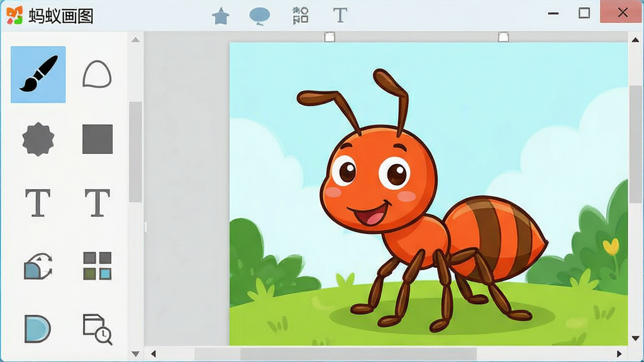Open the four-square color grid tool
Screen dimensions: 644x362
pyautogui.click(x=97, y=266)
